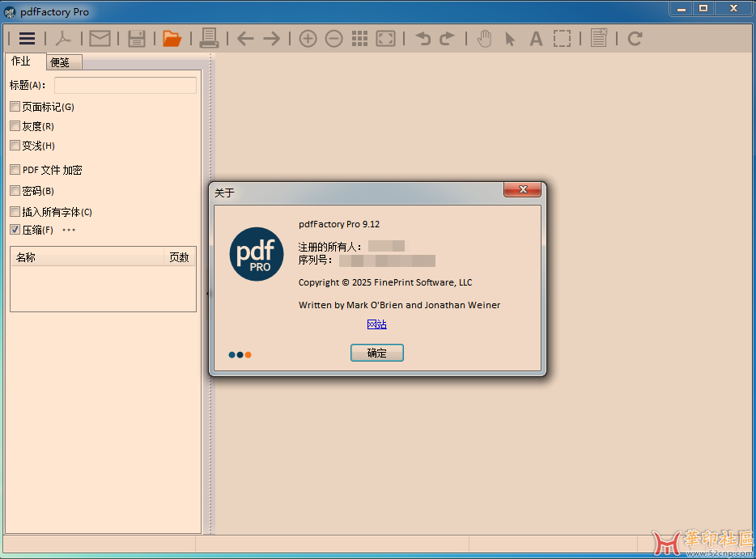Click the empty job list area
Image resolution: width=756 pixels, height=559 pixels.
[103, 288]
